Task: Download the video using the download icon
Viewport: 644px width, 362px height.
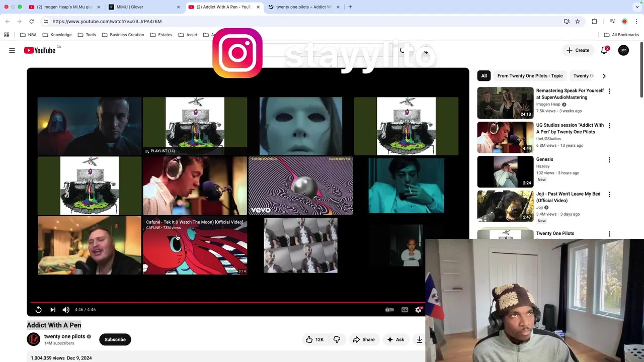Action: (419, 339)
